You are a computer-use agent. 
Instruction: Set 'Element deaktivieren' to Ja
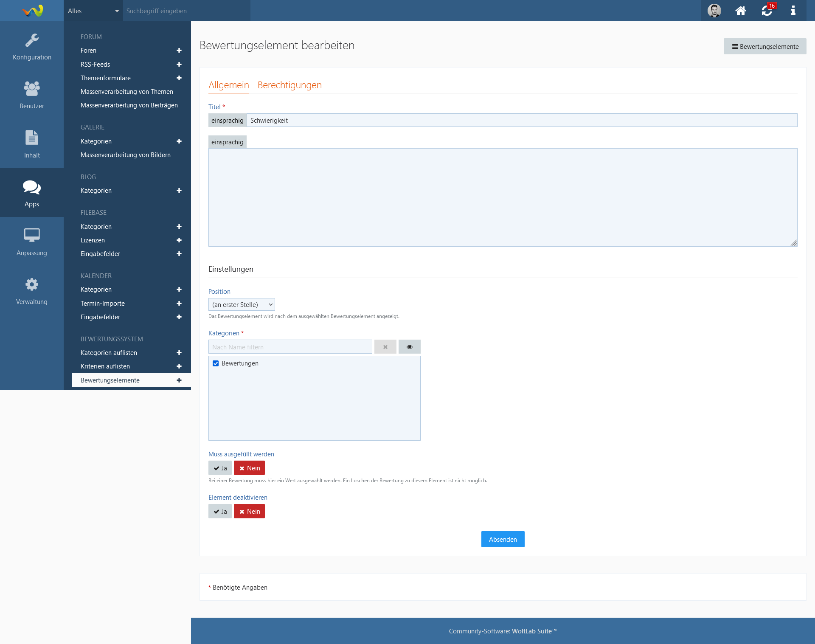(220, 512)
